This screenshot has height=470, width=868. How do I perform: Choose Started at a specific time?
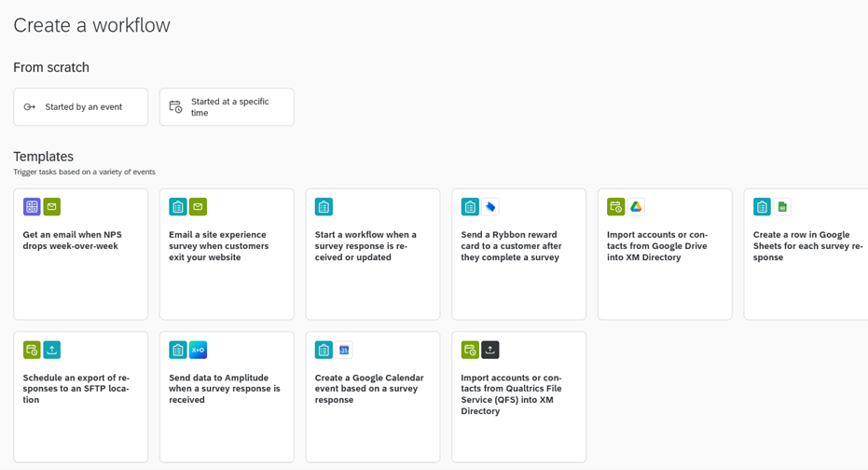pyautogui.click(x=227, y=107)
